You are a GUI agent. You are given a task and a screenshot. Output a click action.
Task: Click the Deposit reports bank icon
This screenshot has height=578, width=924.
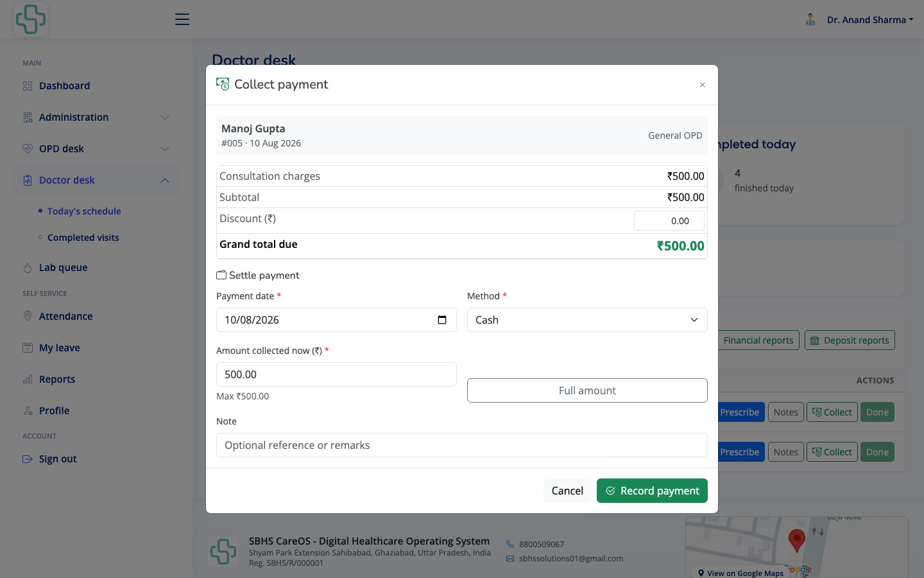(x=815, y=340)
